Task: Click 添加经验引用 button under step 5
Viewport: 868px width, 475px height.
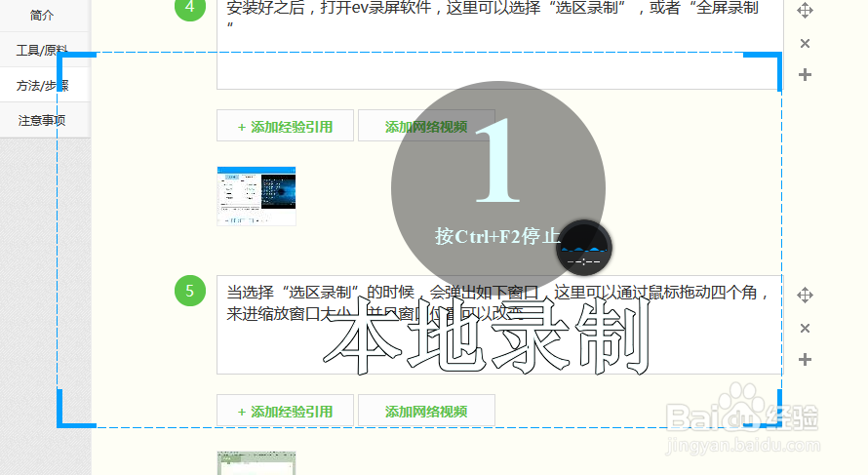Action: (285, 412)
